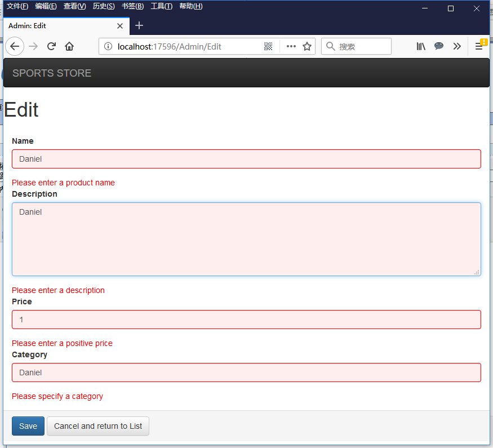Click the Description field label
Viewport: 493px width, 448px height.
point(34,194)
